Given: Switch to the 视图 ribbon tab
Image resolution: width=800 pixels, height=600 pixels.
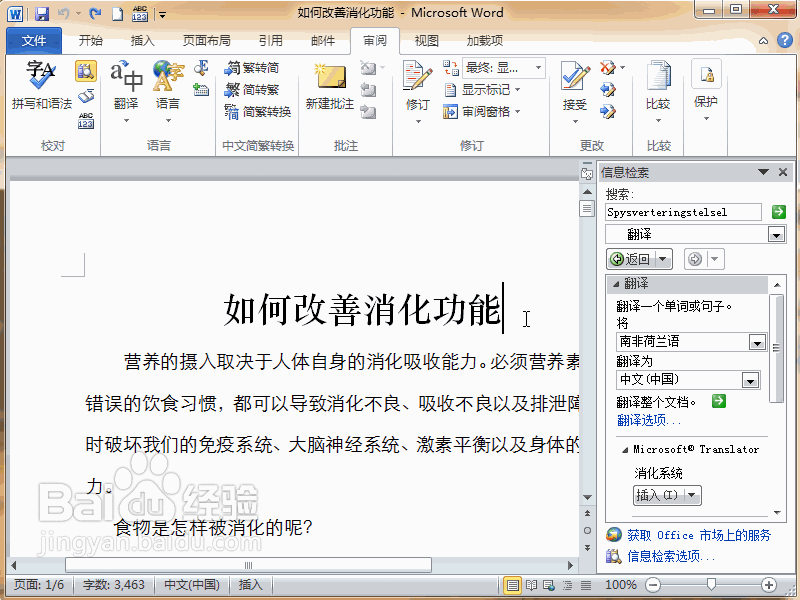Looking at the screenshot, I should (425, 41).
